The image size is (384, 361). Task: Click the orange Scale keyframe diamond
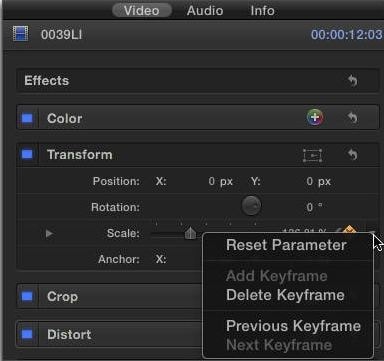coord(349,229)
